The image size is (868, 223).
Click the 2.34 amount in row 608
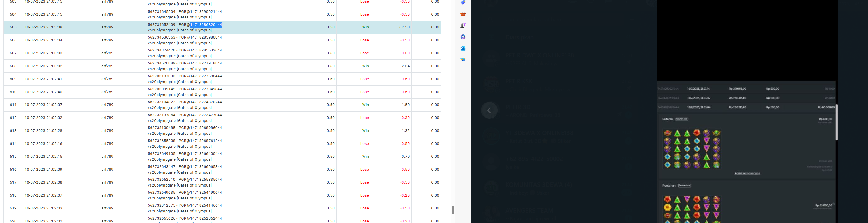point(406,66)
